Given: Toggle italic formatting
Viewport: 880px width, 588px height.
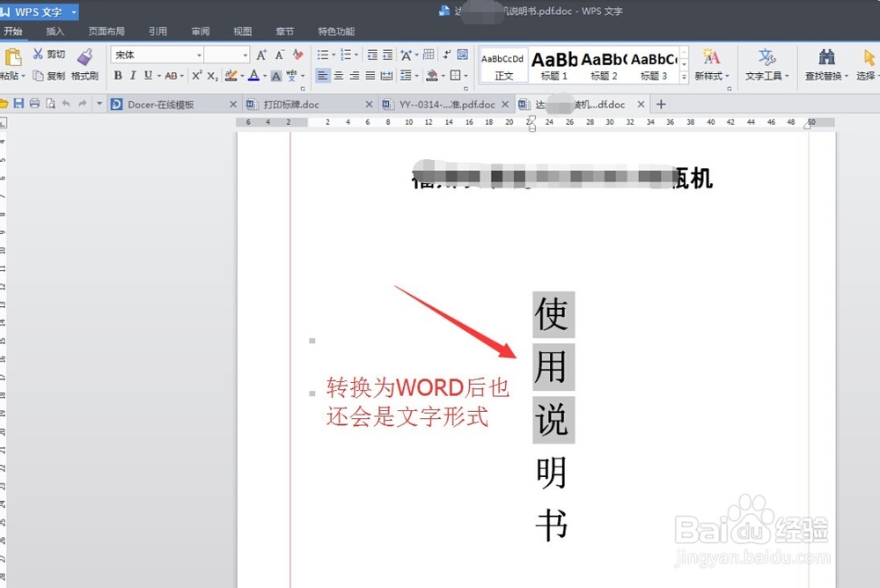Looking at the screenshot, I should [133, 75].
